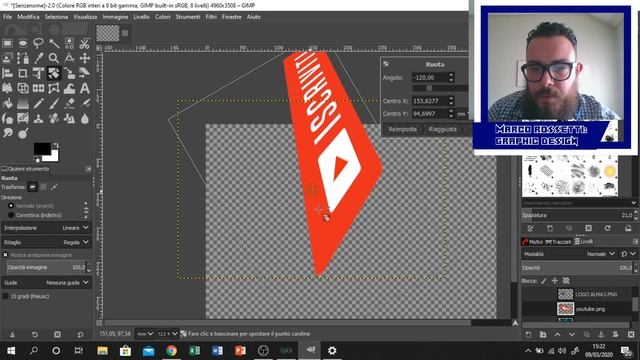Screen dimensions: 640x360
Task: Increase Angolo value with stepper
Action: coord(451,75)
